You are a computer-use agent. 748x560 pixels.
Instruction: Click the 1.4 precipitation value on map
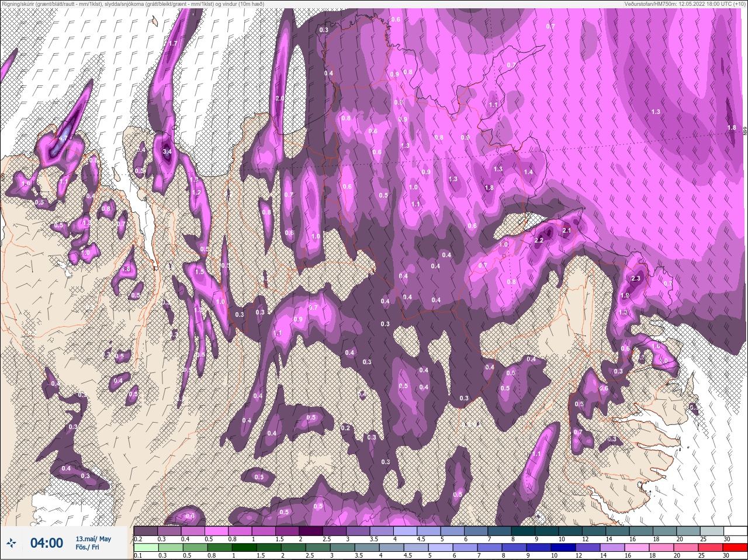(528, 172)
